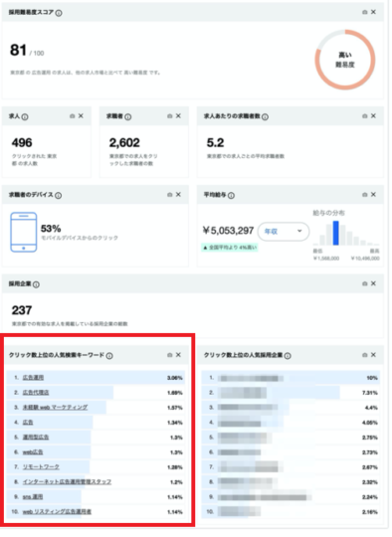
Task: Show info for the 求人 card
Action: click(x=25, y=116)
